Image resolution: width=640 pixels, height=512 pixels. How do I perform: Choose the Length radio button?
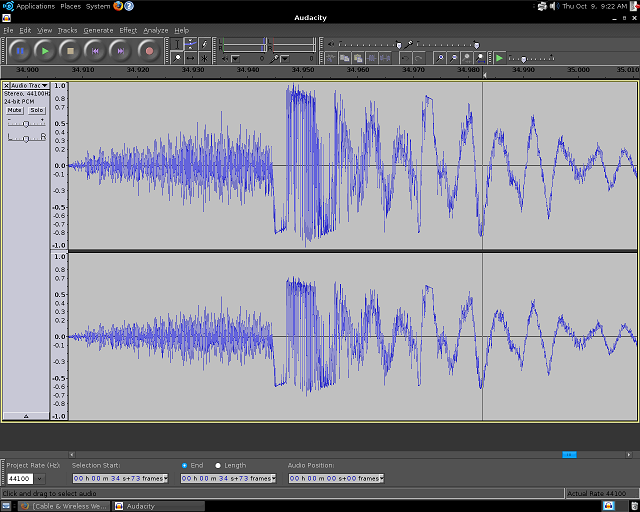pyautogui.click(x=218, y=465)
